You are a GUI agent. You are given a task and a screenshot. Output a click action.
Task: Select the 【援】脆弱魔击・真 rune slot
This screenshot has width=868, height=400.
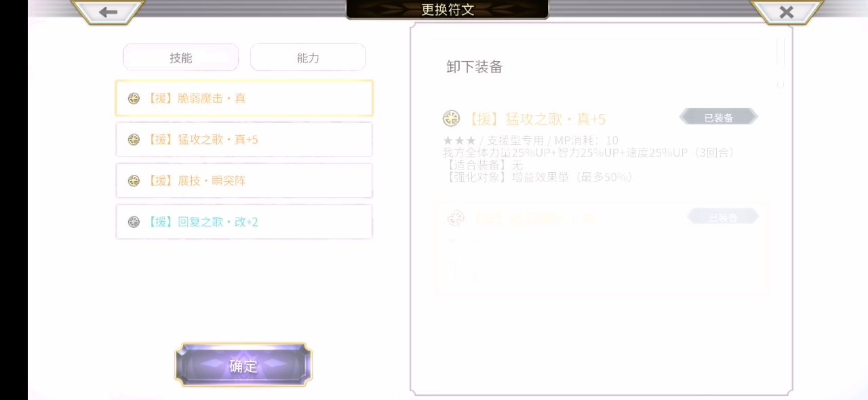pyautogui.click(x=244, y=98)
